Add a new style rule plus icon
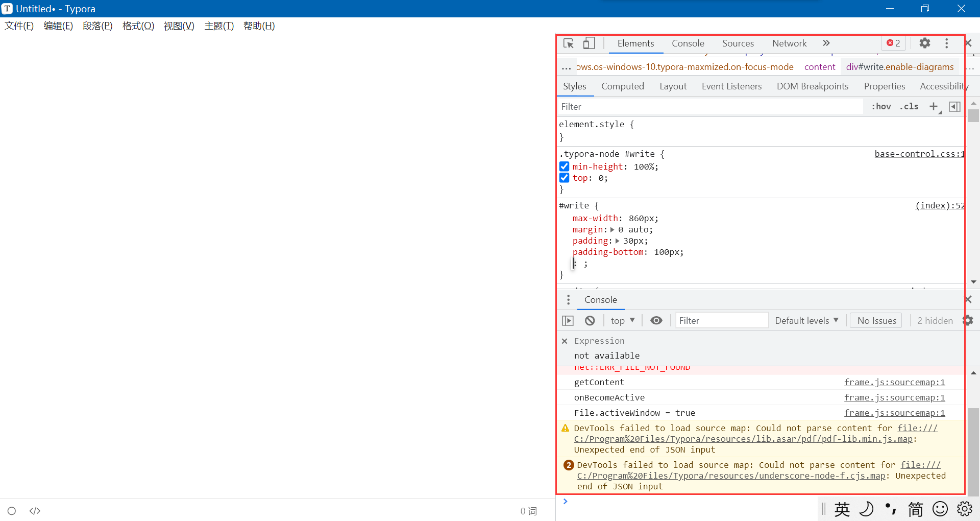The width and height of the screenshot is (980, 521). tap(934, 106)
